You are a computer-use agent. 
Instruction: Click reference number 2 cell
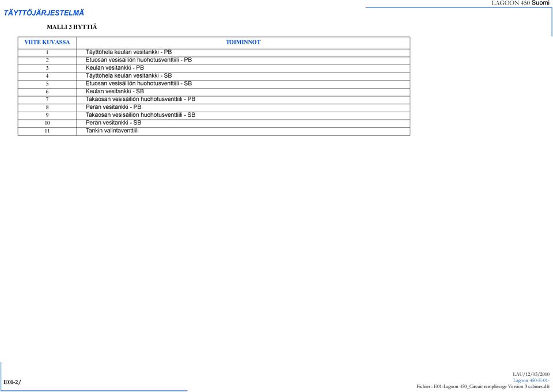point(47,60)
